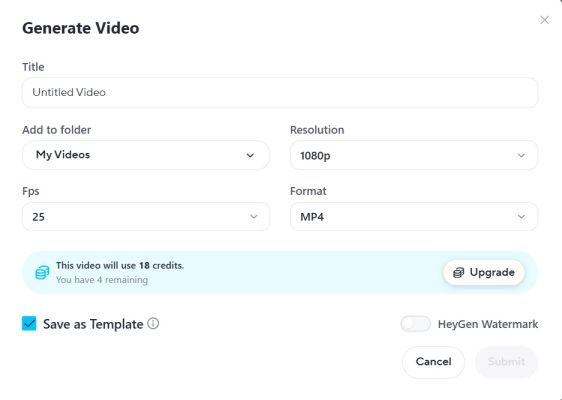Click the chevron arrow in My Videos field
Viewport: 562px width, 400px height.
250,155
